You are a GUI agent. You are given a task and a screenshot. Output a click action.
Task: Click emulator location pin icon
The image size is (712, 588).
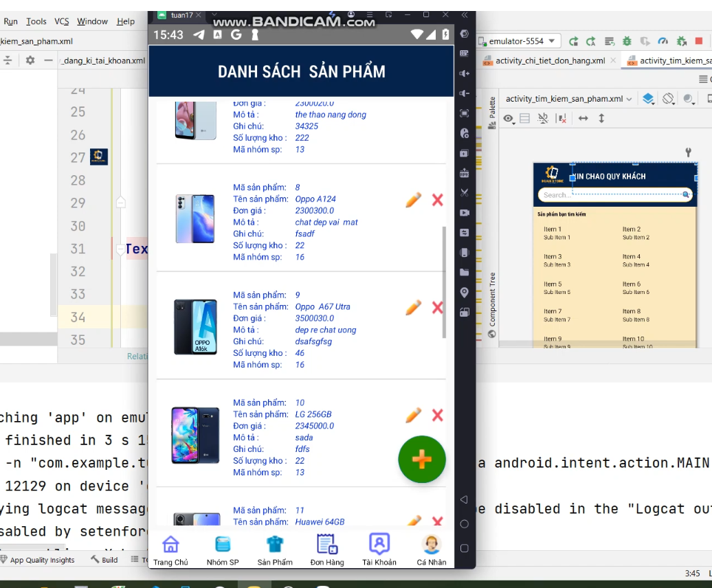[464, 292]
